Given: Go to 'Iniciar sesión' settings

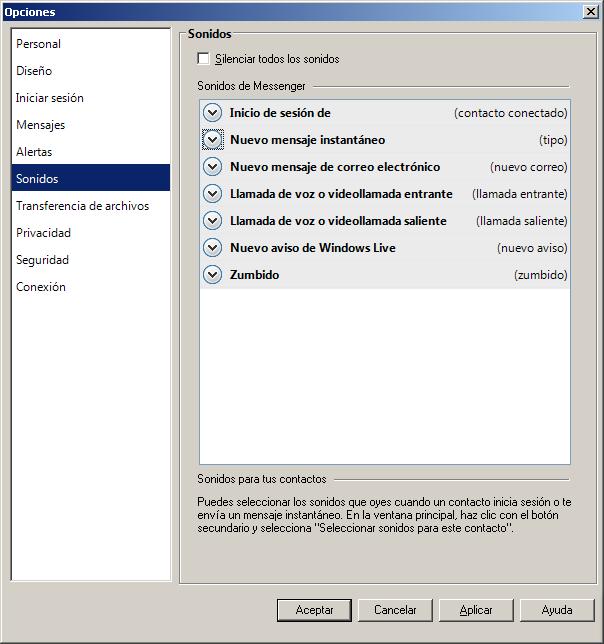Looking at the screenshot, I should coord(50,98).
